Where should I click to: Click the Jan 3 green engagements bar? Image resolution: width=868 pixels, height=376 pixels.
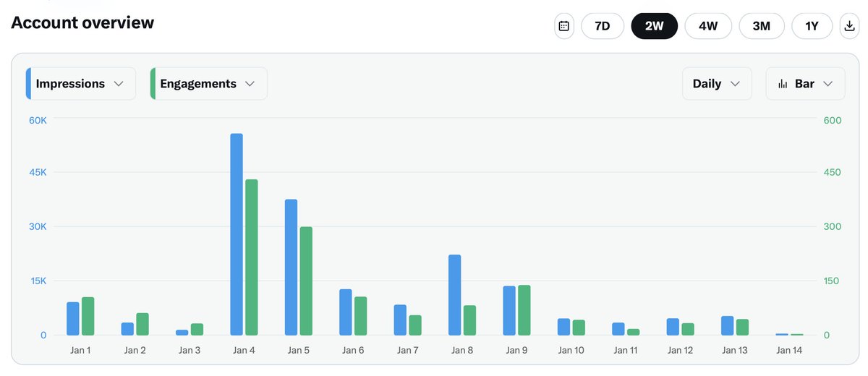coord(197,329)
